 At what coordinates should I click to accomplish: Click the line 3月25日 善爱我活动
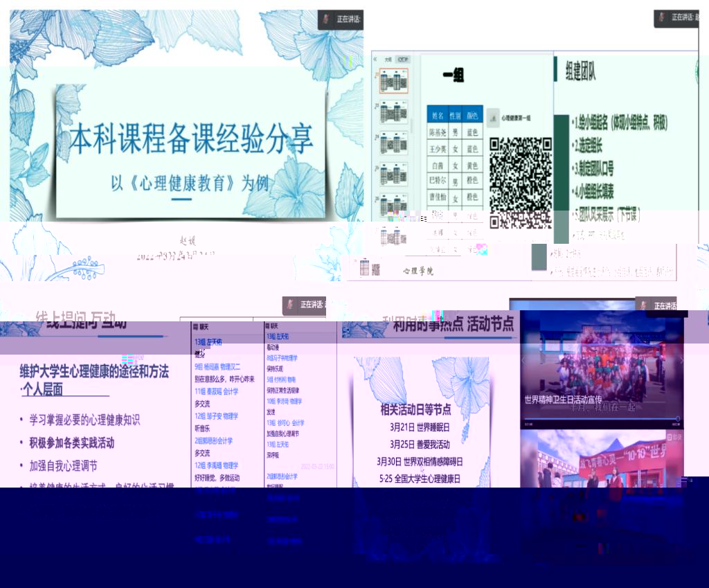coord(420,445)
